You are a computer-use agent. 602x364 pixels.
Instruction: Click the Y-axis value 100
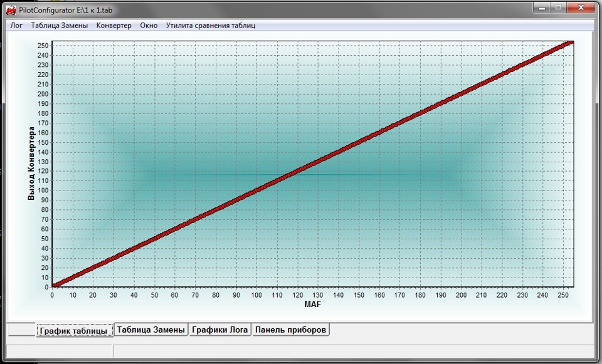tap(43, 190)
